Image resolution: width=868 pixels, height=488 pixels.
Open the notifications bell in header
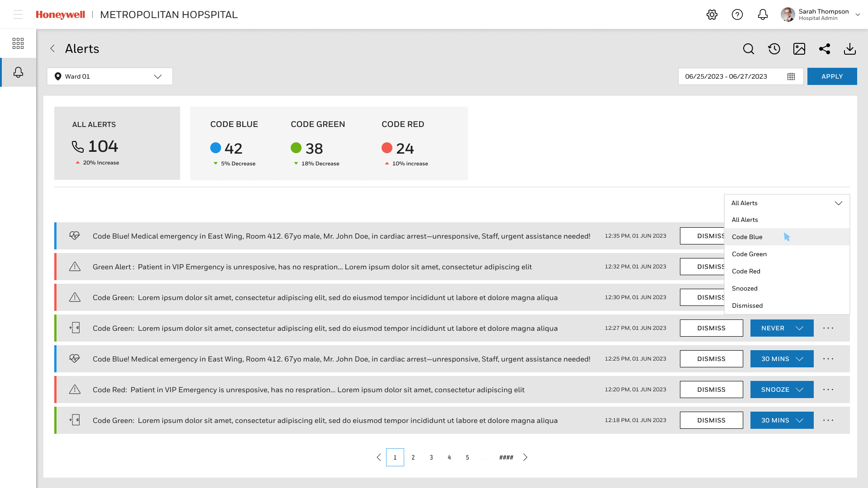click(763, 14)
